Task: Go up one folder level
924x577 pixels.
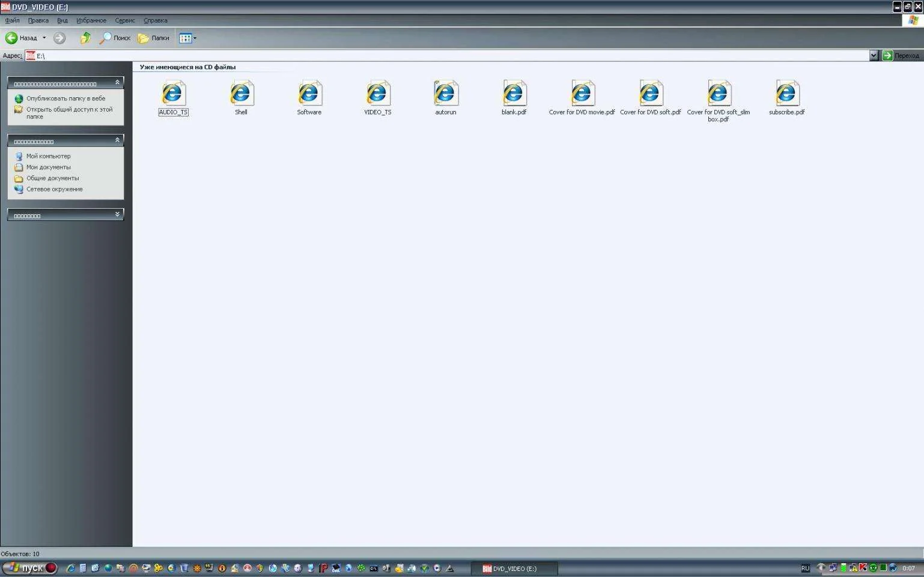Action: 85,38
